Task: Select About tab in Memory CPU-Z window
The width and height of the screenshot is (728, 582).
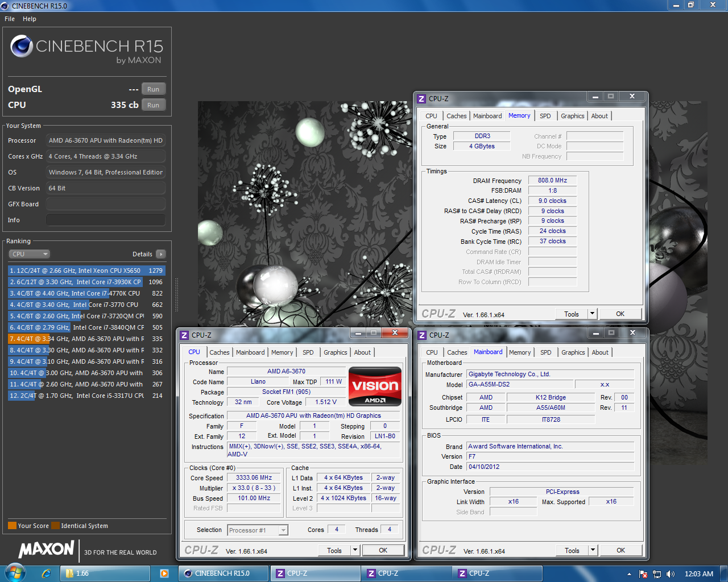Action: (x=599, y=116)
